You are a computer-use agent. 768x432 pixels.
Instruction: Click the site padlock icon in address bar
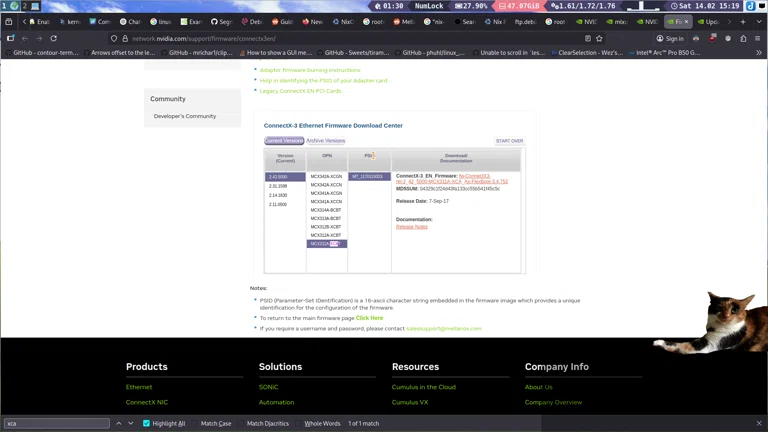pyautogui.click(x=125, y=38)
